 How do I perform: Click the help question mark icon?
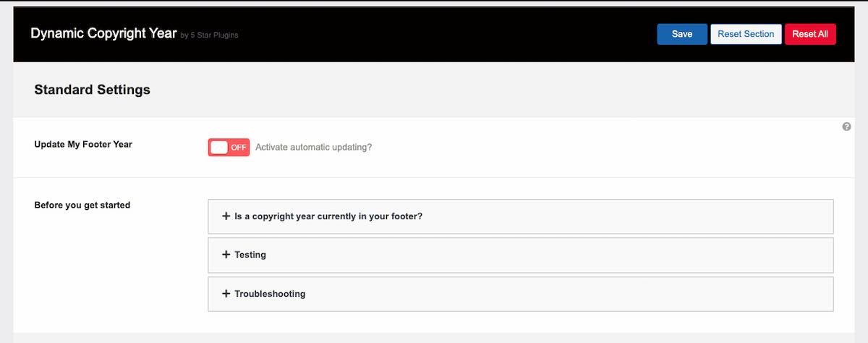[846, 127]
